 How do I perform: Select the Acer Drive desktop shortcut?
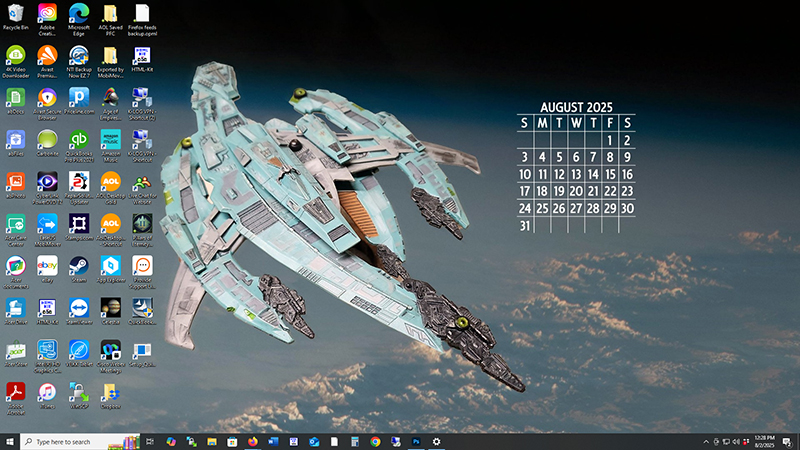coord(16,311)
